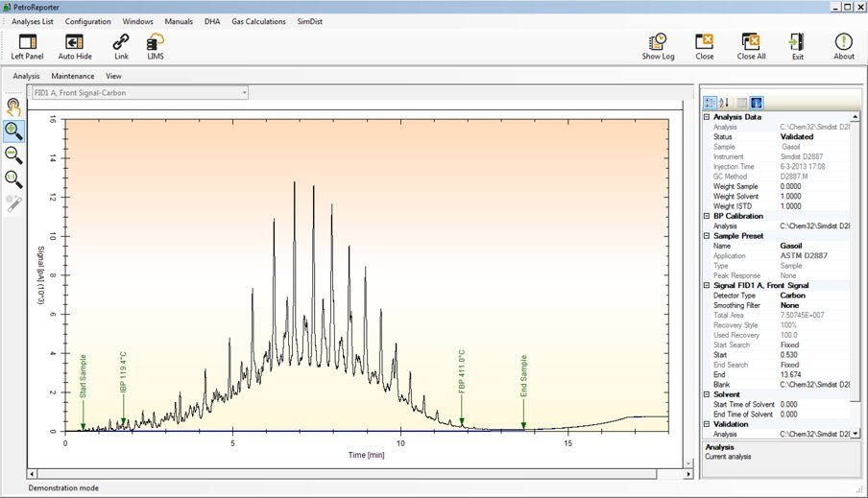Collapse the Validation section

(707, 424)
